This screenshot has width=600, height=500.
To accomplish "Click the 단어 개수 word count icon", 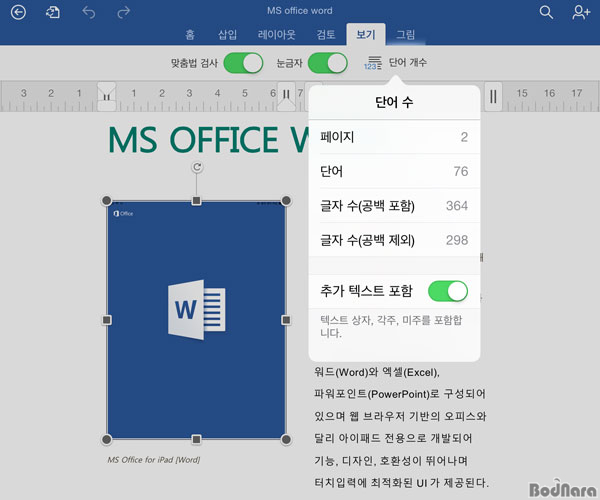I will (373, 63).
